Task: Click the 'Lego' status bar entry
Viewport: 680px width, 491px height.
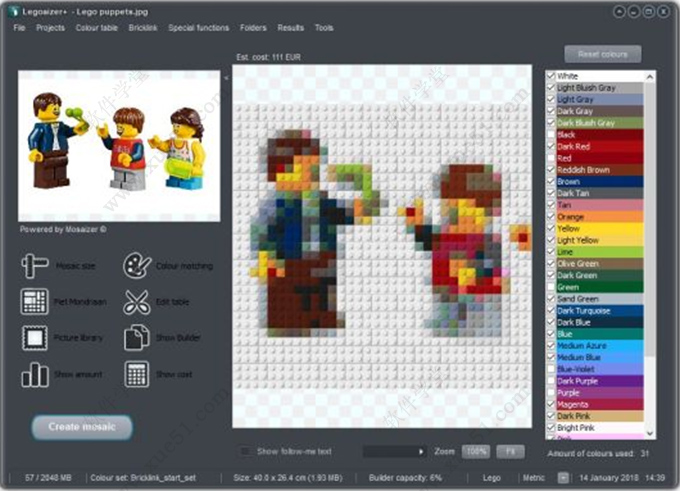Action: (491, 478)
